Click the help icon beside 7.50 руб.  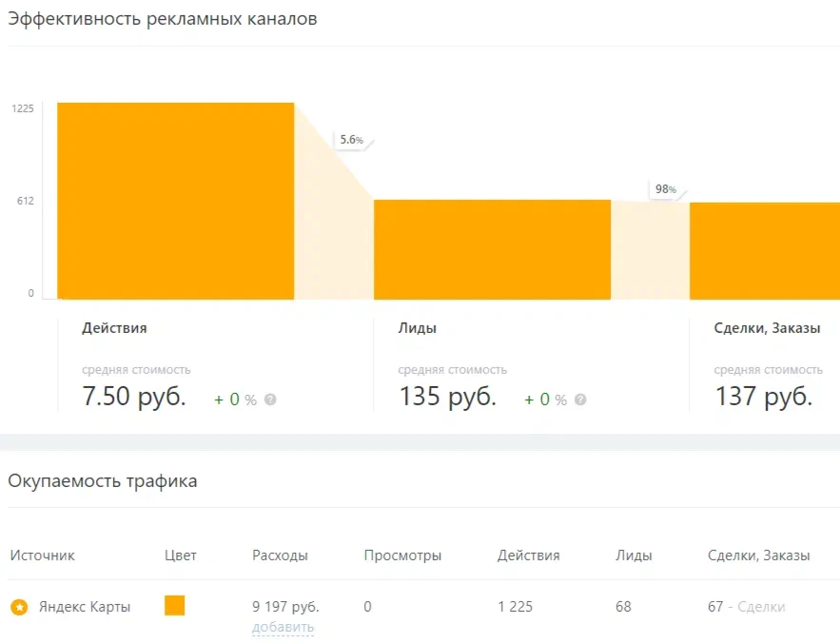270,400
